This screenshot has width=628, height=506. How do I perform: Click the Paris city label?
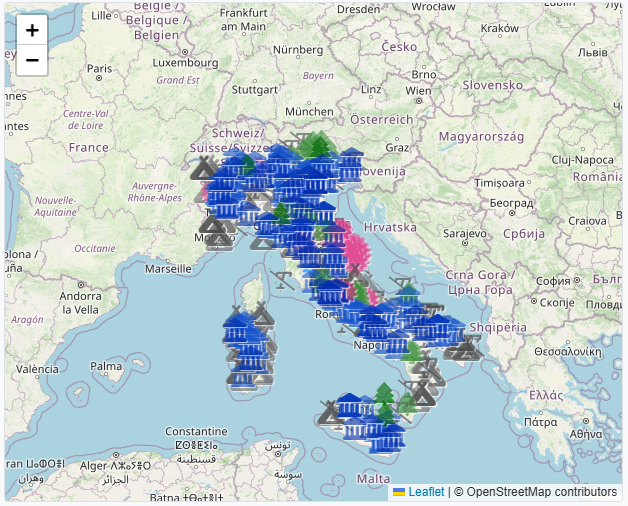tap(99, 69)
